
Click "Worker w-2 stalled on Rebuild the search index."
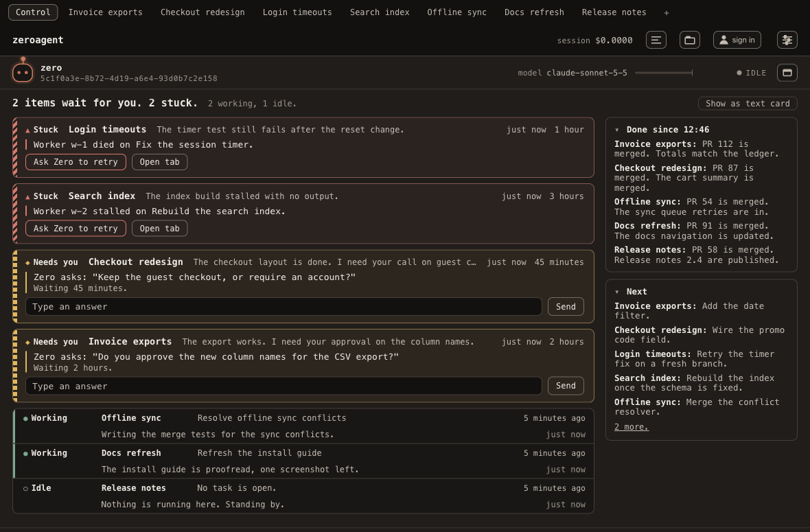(159, 211)
